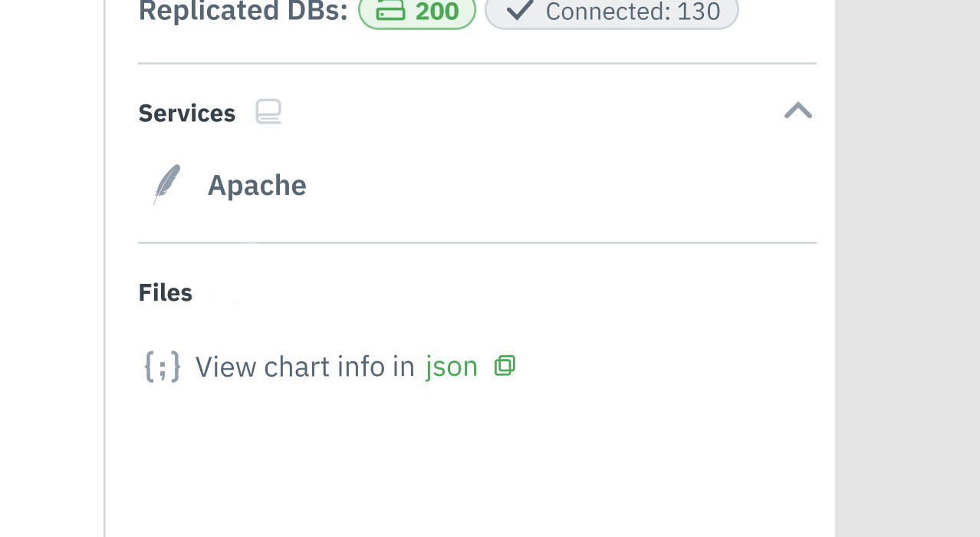Collapse the Services section with the chevron
This screenshot has height=537, width=980.
click(798, 110)
